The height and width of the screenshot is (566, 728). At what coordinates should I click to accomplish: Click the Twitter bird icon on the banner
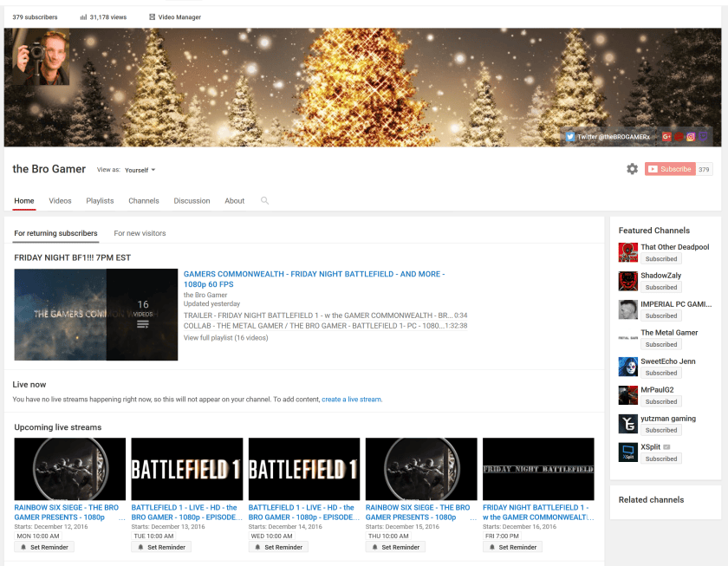click(x=569, y=136)
